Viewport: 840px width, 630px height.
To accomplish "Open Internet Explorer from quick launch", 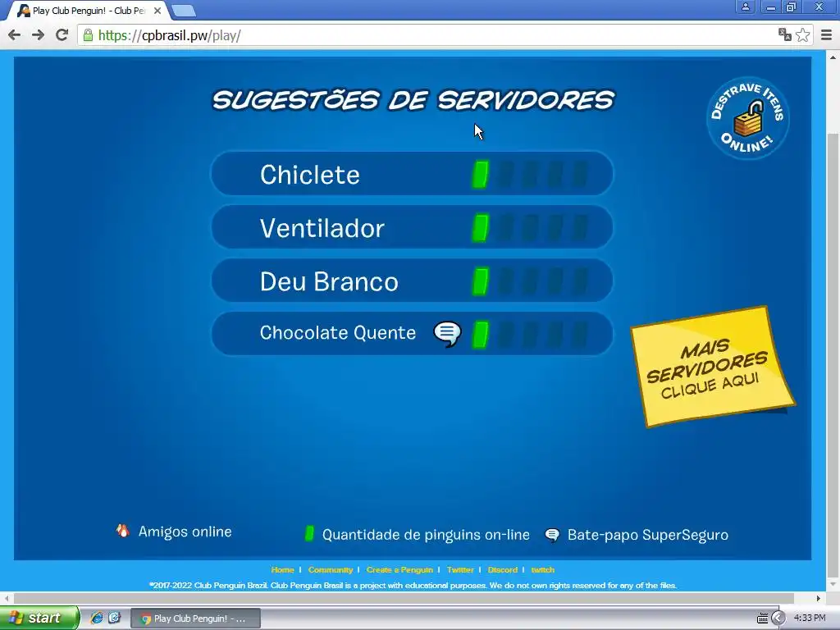I will [x=97, y=618].
